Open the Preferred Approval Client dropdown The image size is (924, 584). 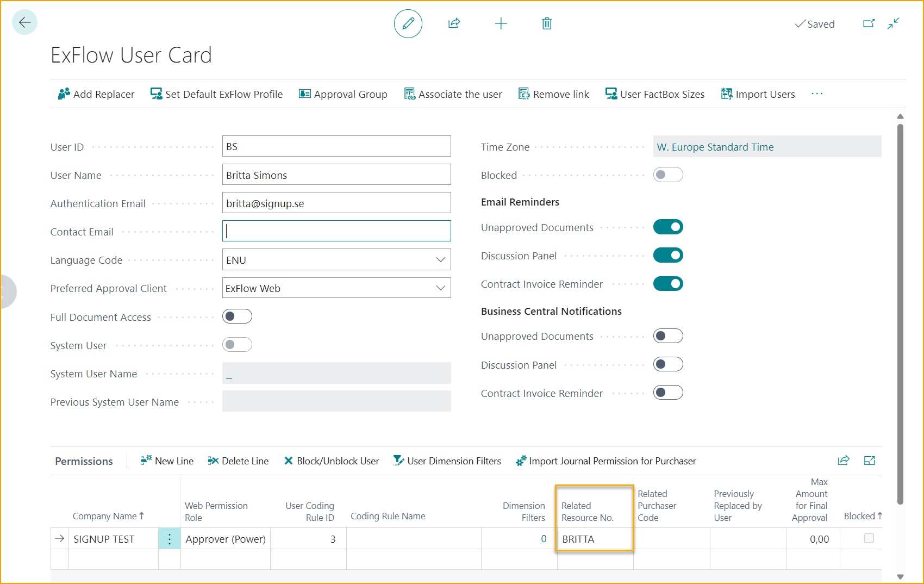(440, 288)
